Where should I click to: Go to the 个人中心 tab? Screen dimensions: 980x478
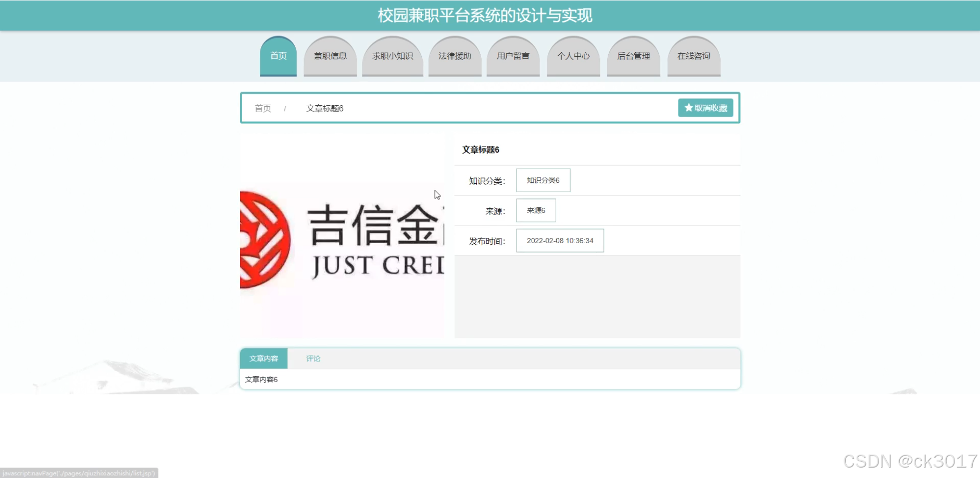coord(573,56)
